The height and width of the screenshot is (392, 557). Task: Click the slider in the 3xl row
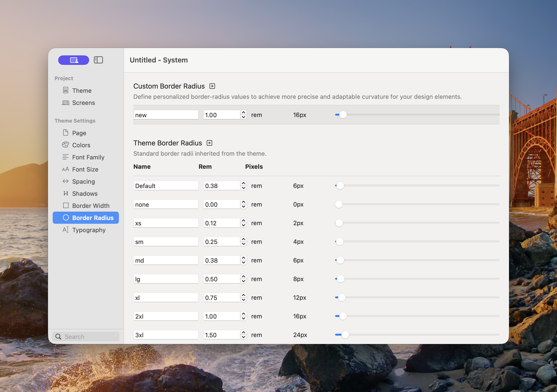coord(417,335)
